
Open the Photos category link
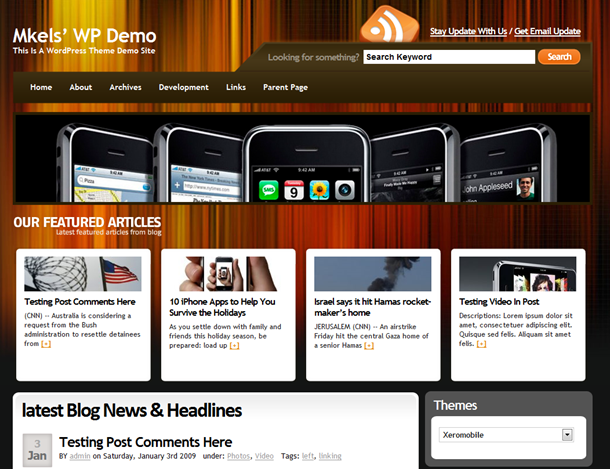coord(238,456)
